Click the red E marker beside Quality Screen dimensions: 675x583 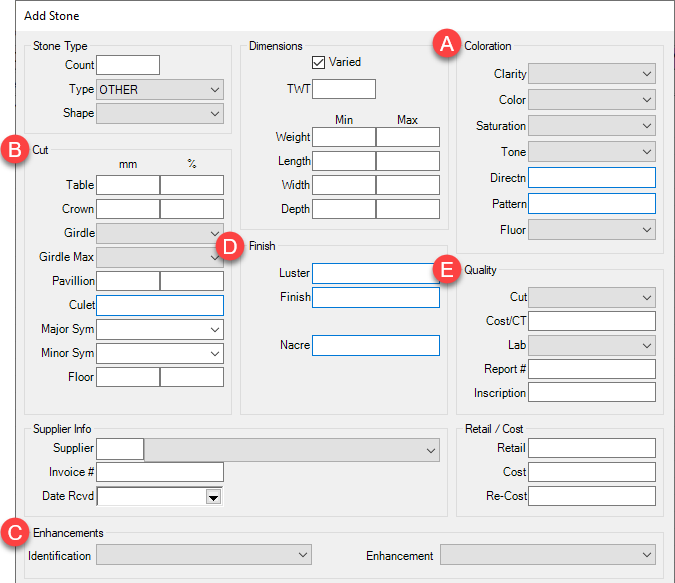click(x=447, y=270)
